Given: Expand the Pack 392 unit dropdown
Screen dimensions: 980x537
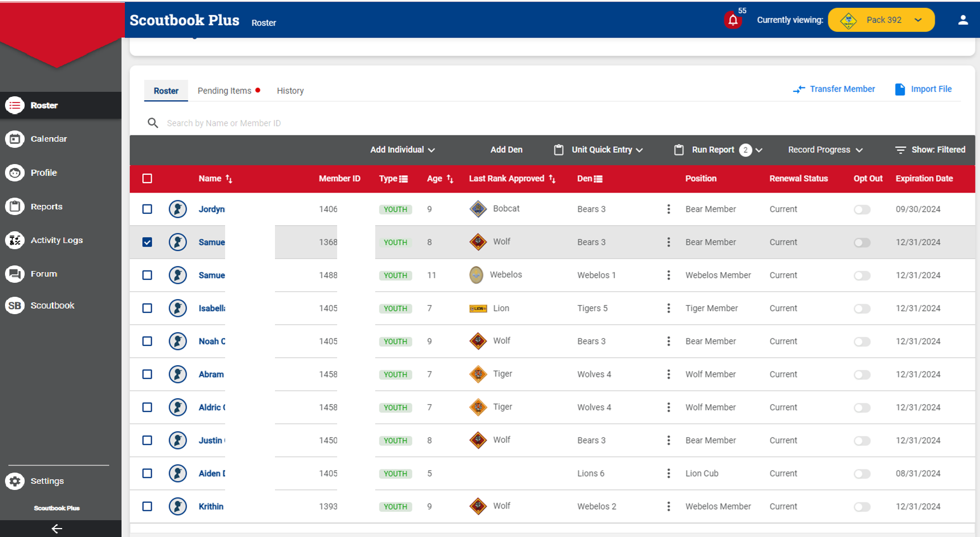Looking at the screenshot, I should (881, 20).
